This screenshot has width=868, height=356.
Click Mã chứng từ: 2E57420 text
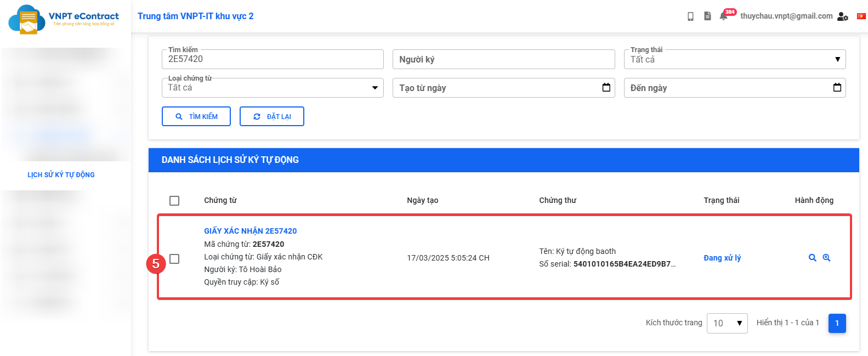244,244
